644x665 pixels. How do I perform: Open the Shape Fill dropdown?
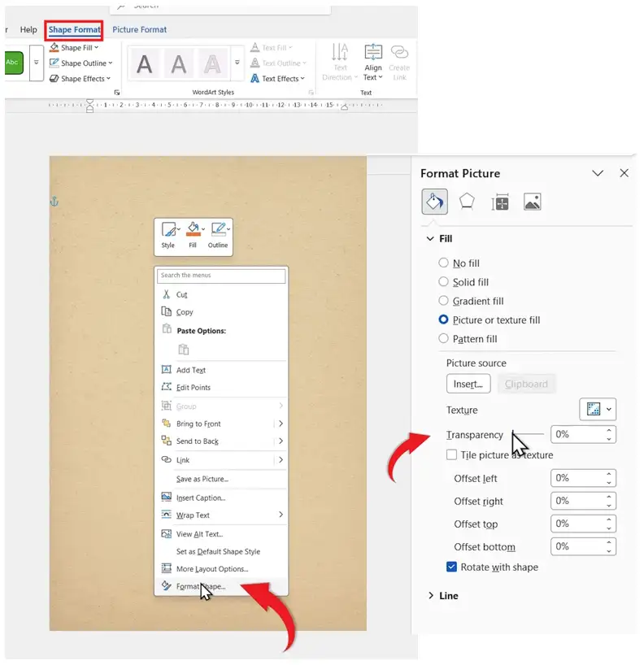74,47
